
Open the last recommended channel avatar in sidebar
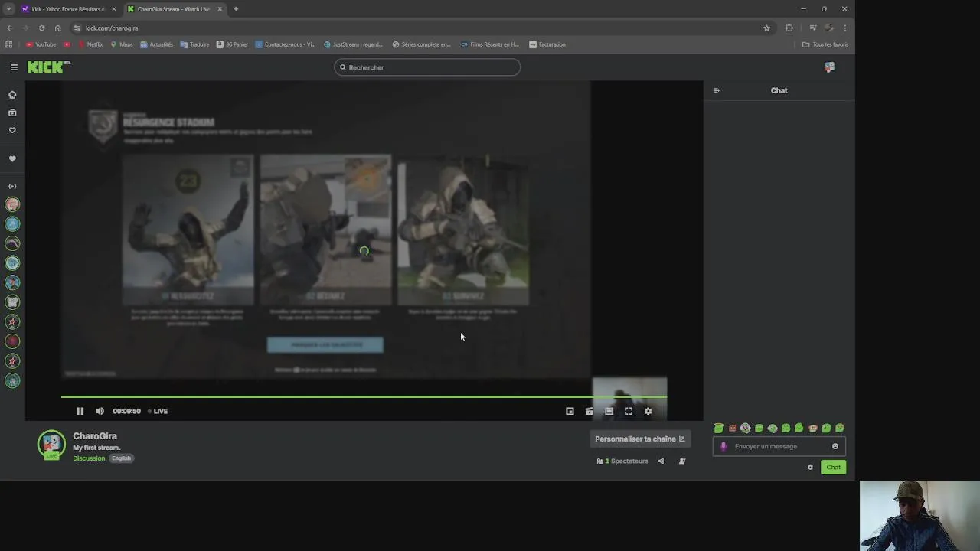(12, 381)
